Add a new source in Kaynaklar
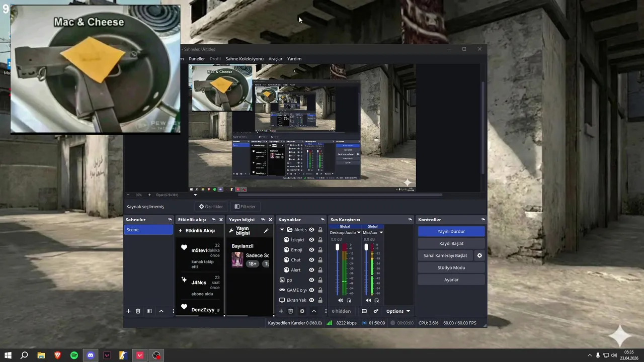 281,311
